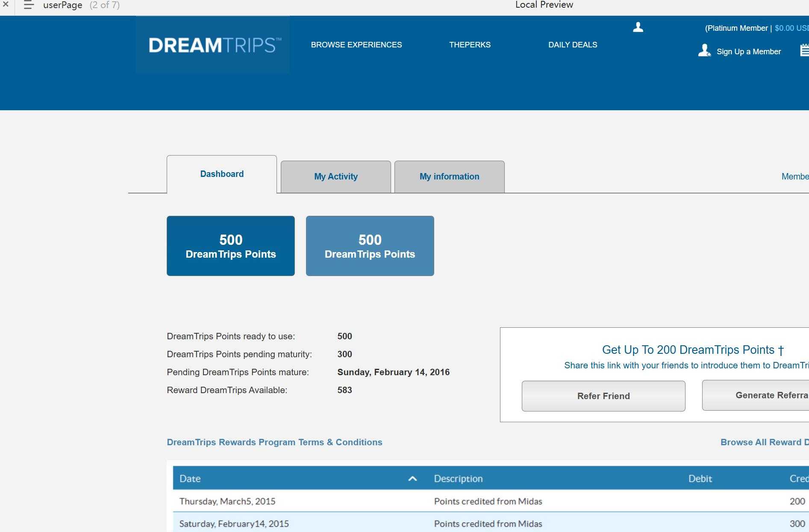Image resolution: width=809 pixels, height=532 pixels.
Task: Click the ready to use value 500
Action: point(344,336)
